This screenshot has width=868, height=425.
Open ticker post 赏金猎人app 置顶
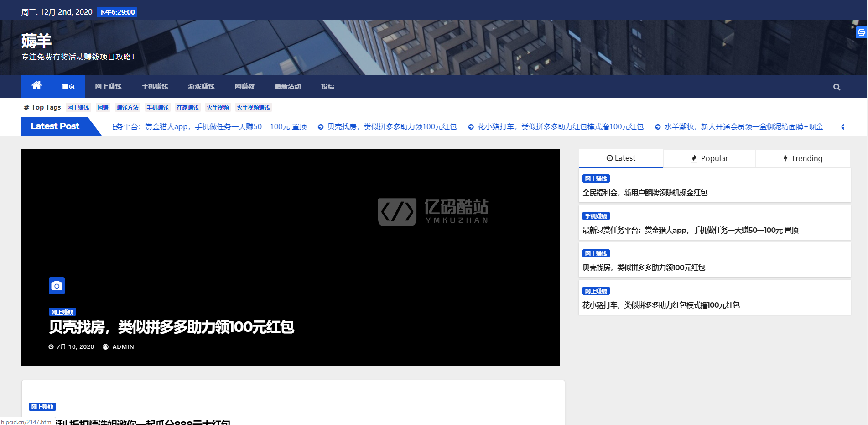[x=210, y=127]
